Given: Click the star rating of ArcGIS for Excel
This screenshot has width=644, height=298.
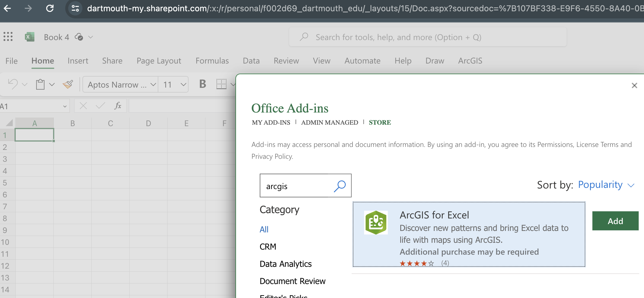Looking at the screenshot, I should [417, 263].
